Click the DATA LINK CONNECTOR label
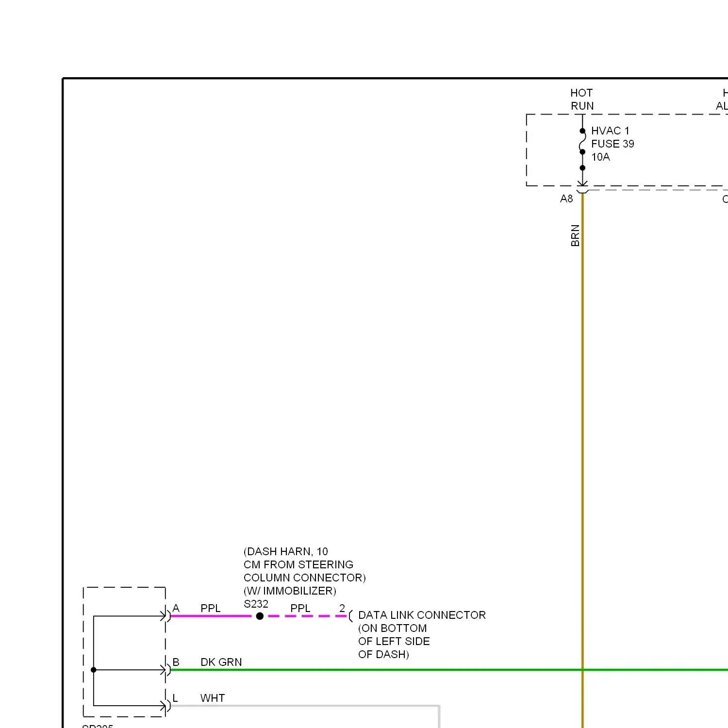 coord(422,615)
